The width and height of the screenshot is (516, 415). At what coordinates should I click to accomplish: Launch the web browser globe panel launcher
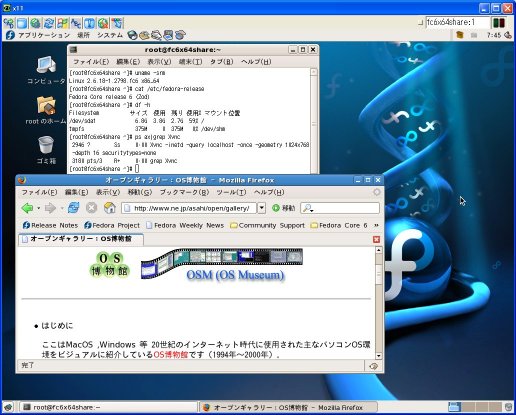tap(133, 35)
